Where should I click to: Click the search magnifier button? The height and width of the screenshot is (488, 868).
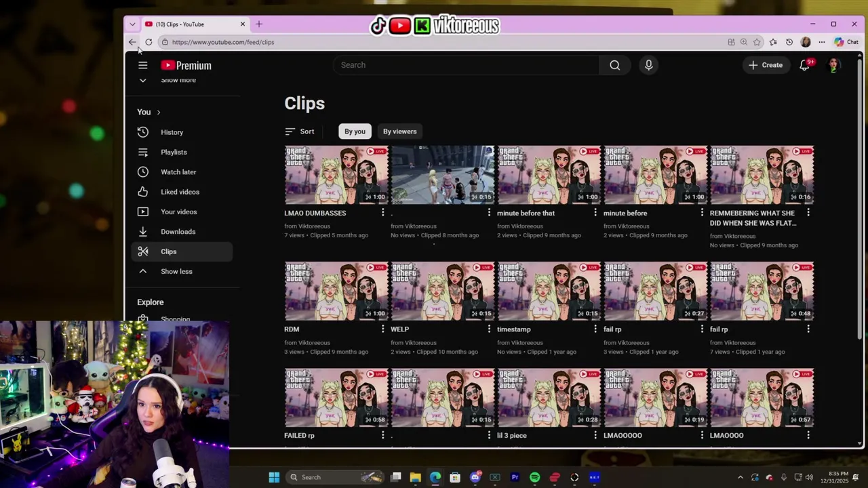point(614,65)
